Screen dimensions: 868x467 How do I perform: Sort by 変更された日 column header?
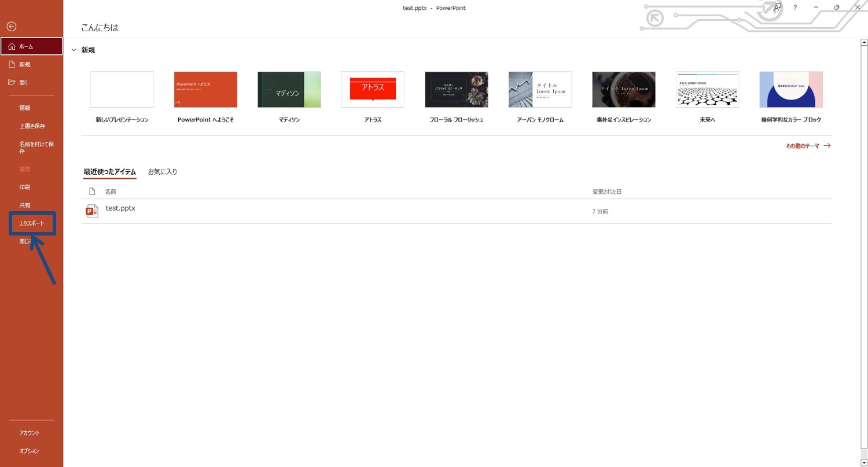coord(606,192)
